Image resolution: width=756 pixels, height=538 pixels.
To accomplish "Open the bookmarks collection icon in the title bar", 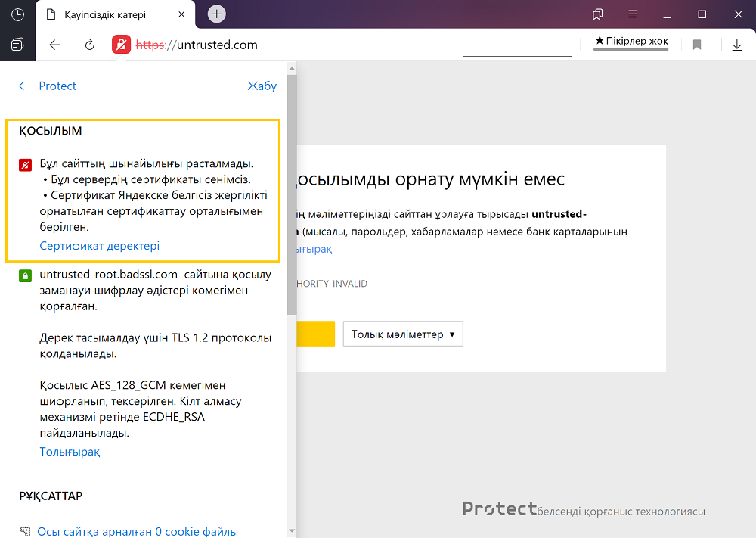I will click(x=598, y=14).
